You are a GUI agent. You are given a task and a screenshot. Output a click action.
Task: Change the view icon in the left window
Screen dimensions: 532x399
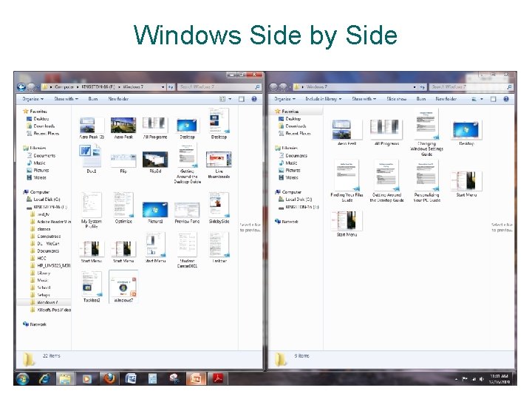tap(222, 99)
